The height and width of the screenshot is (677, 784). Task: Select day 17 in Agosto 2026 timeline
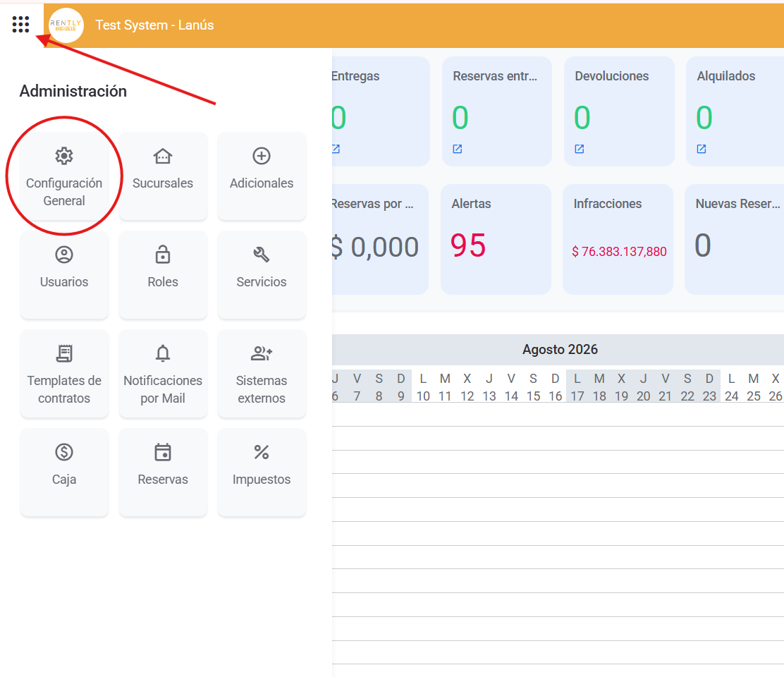point(577,396)
